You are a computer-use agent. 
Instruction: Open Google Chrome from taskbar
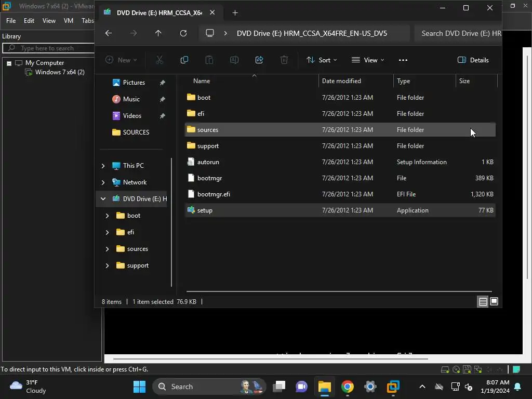point(348,387)
